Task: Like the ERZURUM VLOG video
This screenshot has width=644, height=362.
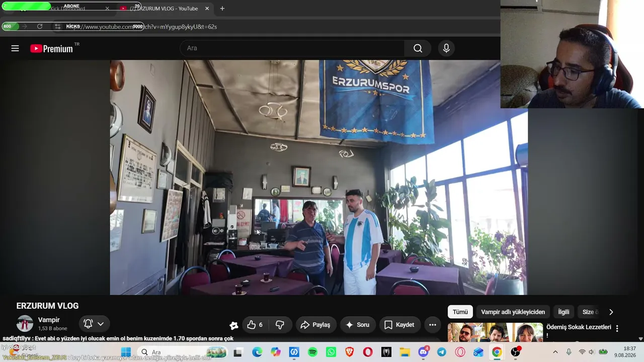Action: (255, 325)
